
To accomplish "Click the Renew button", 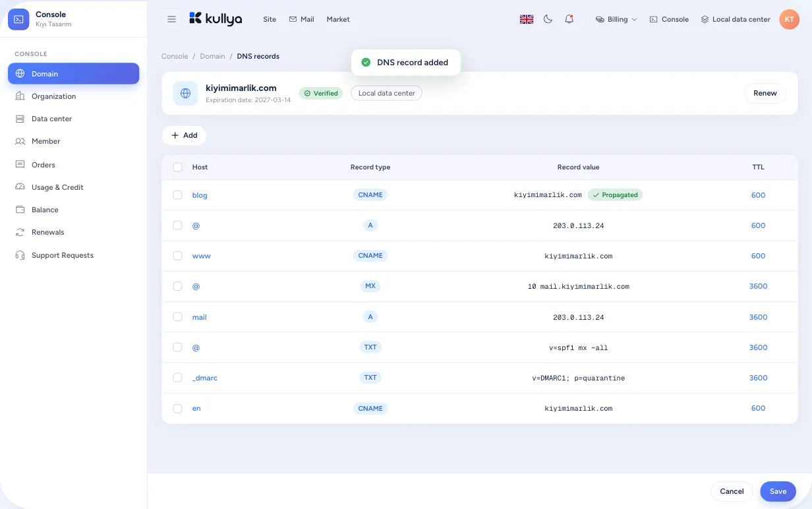I will [x=765, y=93].
